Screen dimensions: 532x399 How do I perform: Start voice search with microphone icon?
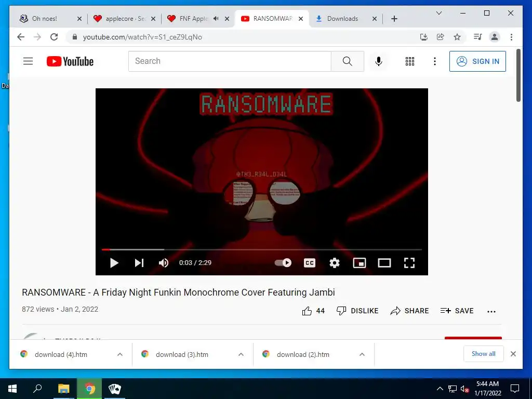click(x=379, y=61)
